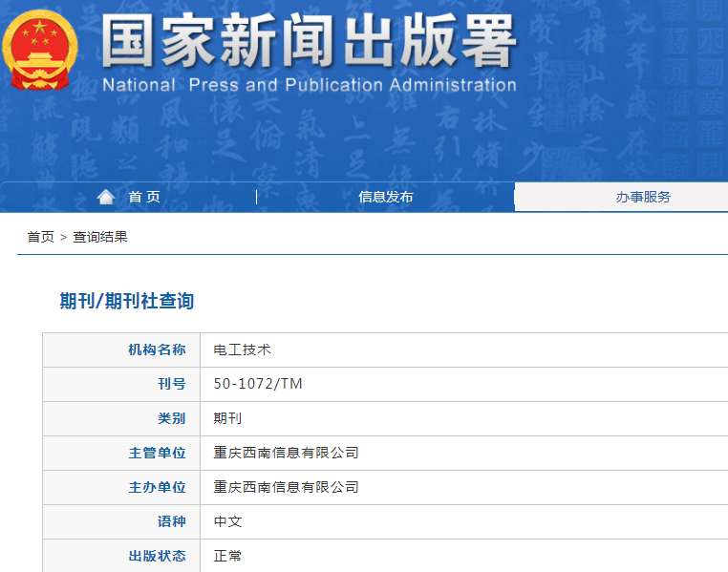
Task: Click the national emblem logo
Action: (40, 50)
